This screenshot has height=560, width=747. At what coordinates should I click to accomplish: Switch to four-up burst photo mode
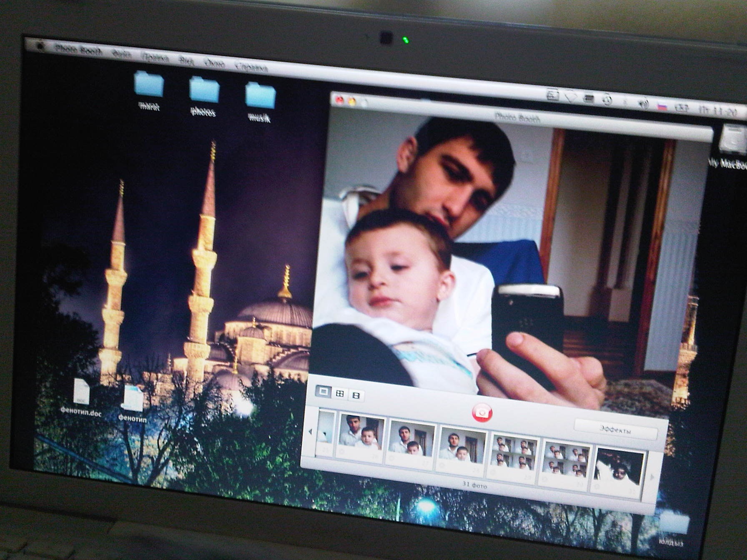[x=340, y=393]
